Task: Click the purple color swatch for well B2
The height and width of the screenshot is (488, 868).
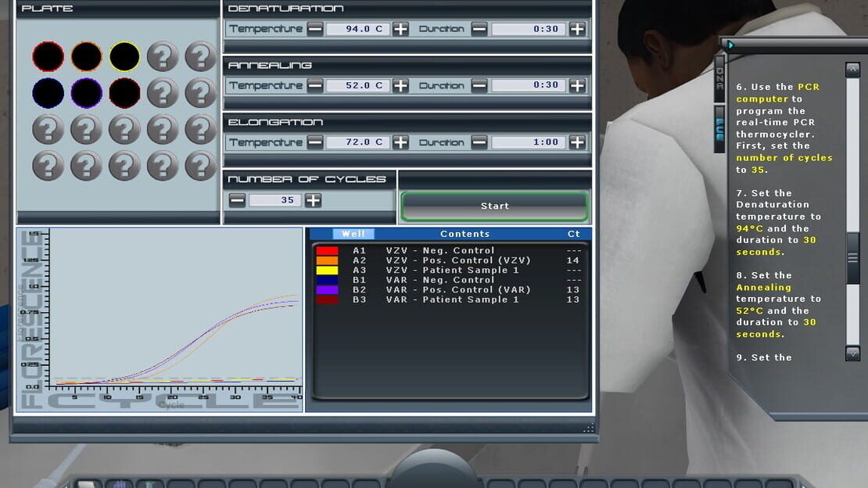Action: [x=327, y=289]
